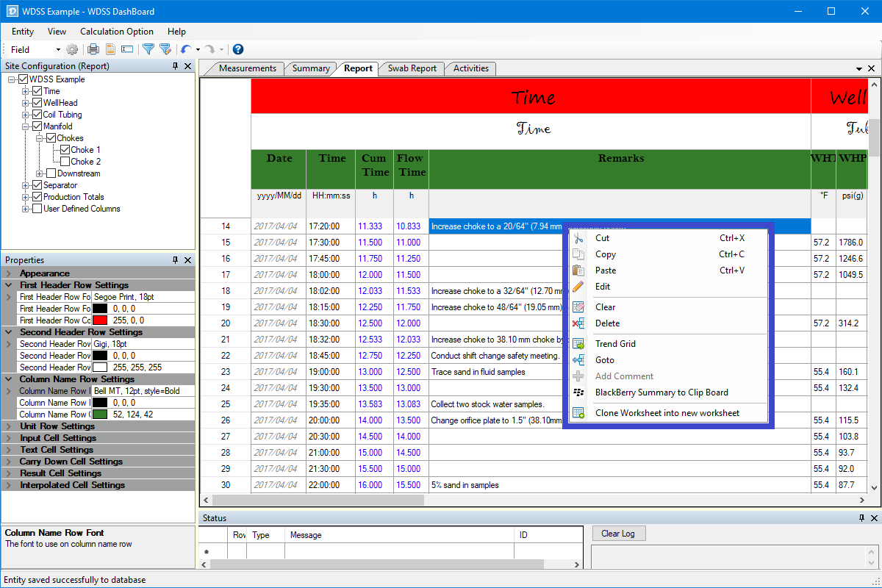This screenshot has width=882, height=588.
Task: Click the orange report document toolbar icon
Action: (x=110, y=49)
